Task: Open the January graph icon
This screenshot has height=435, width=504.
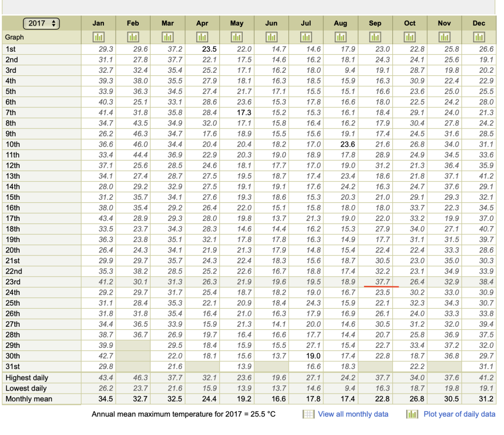Action: coord(98,37)
